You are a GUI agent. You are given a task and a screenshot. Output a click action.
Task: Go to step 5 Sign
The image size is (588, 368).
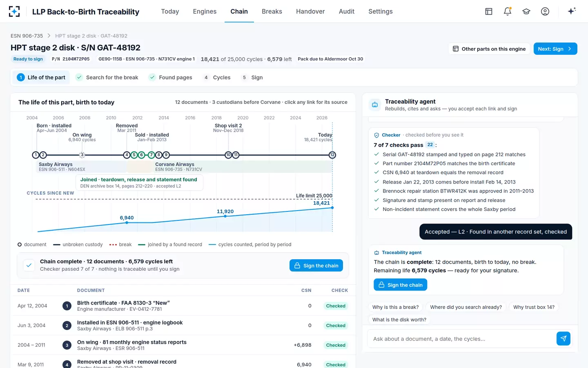pos(252,77)
